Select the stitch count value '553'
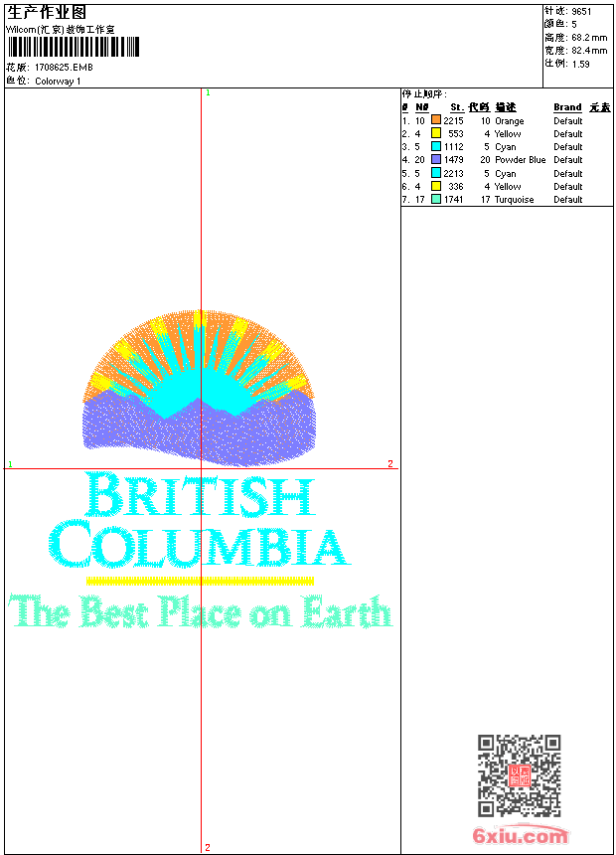The height and width of the screenshot is (855, 616). [456, 133]
